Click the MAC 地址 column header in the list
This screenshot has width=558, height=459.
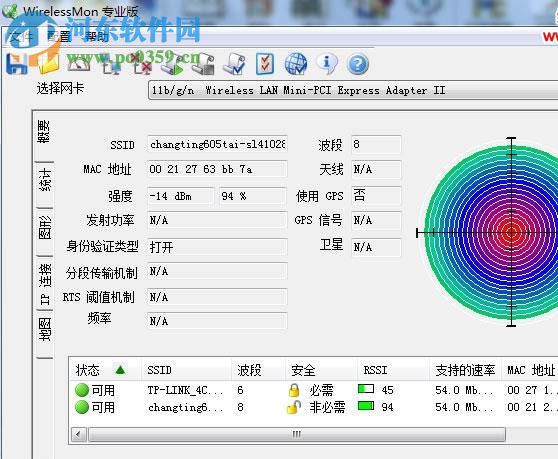point(531,370)
